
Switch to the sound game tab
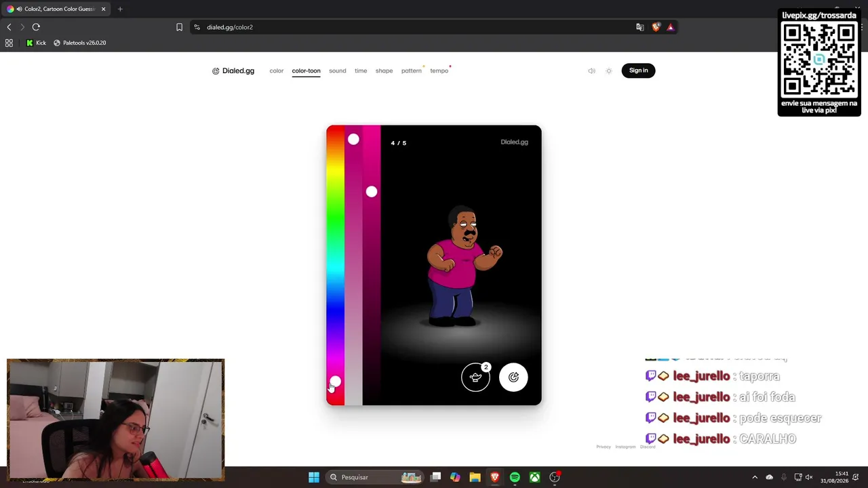(x=338, y=70)
